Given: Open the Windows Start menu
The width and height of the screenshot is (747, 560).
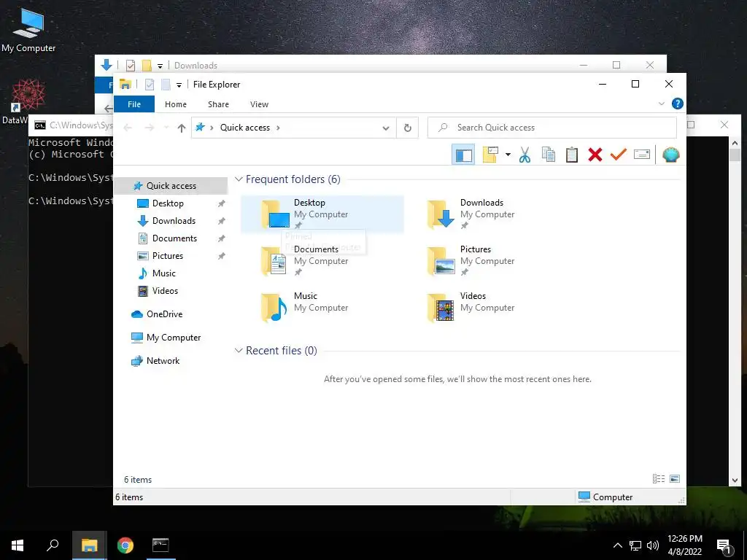Looking at the screenshot, I should click(x=18, y=545).
